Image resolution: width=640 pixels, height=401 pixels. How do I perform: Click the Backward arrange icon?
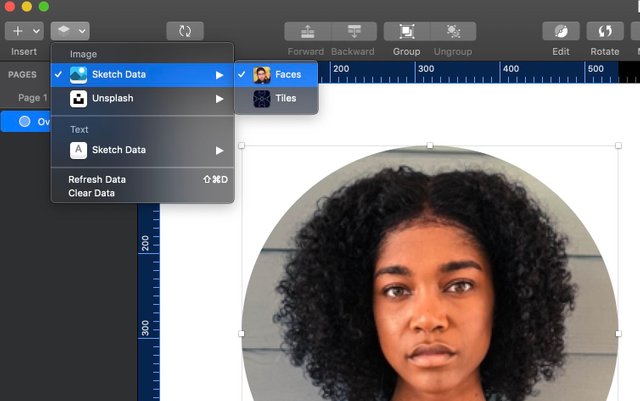tap(354, 31)
